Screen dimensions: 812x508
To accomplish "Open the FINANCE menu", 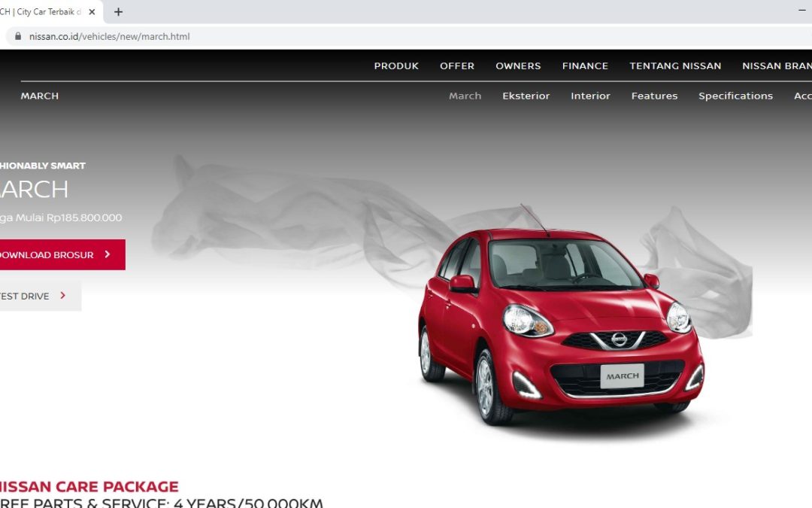I will pos(585,66).
